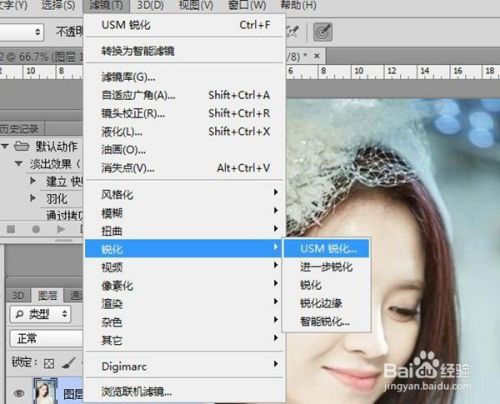The image size is (500, 404).
Task: Select 镜头校正(R)...
Action: pyautogui.click(x=184, y=113)
